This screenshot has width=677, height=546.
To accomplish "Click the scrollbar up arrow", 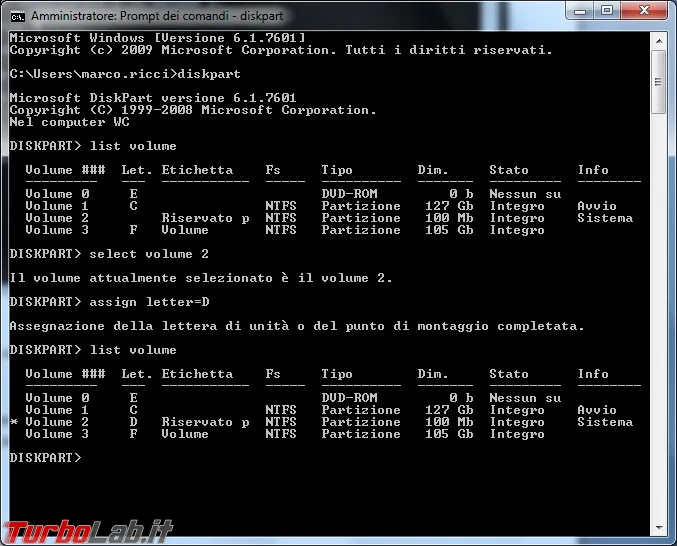I will pyautogui.click(x=659, y=41).
